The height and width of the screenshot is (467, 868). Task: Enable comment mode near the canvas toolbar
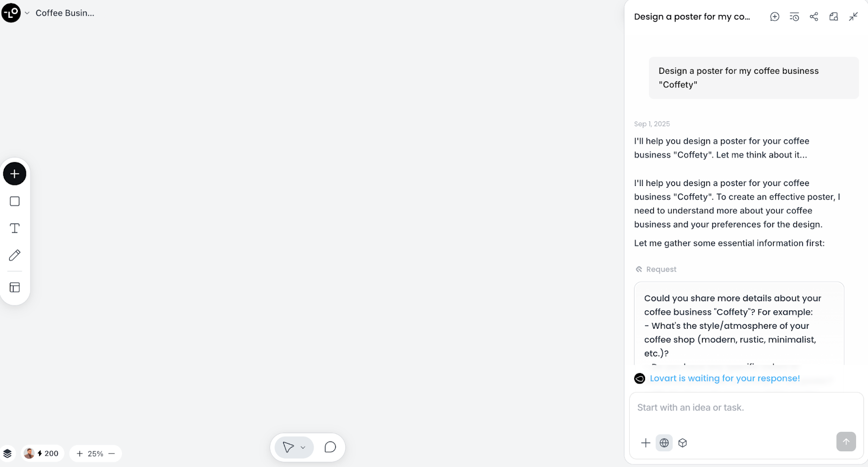click(x=330, y=447)
